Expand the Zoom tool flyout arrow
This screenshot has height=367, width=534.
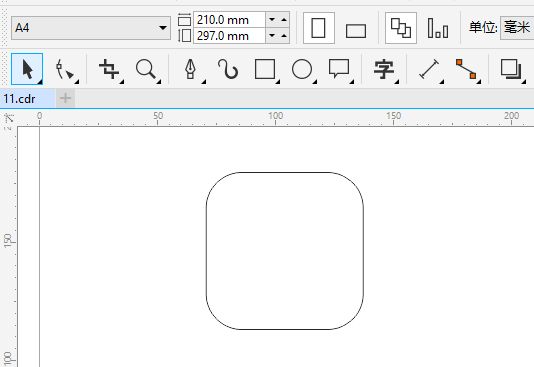point(159,82)
